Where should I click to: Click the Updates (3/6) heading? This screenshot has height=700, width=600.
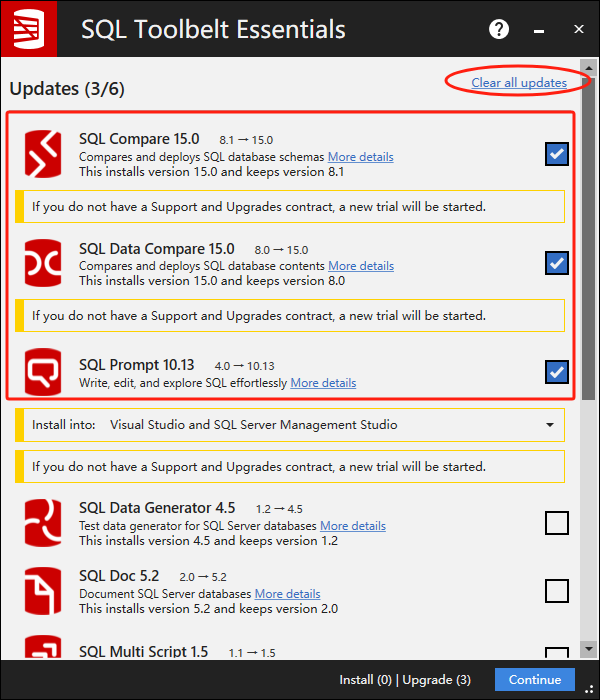(x=67, y=89)
